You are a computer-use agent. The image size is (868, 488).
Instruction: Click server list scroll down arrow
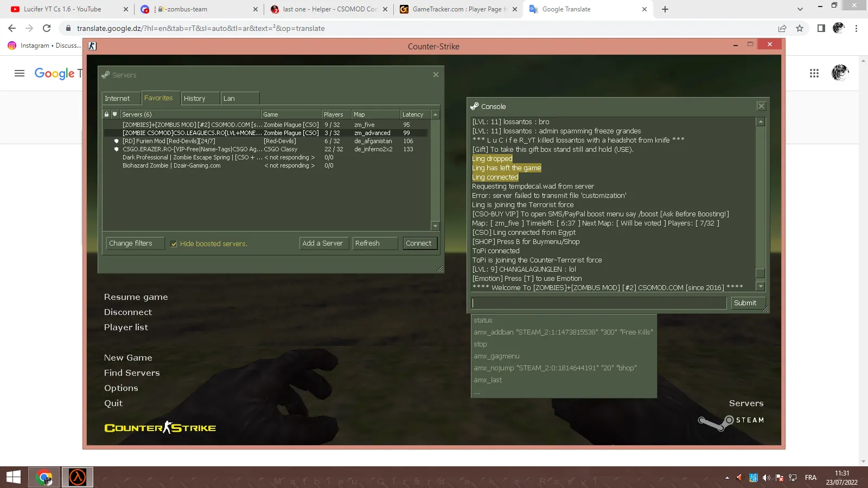tap(435, 226)
